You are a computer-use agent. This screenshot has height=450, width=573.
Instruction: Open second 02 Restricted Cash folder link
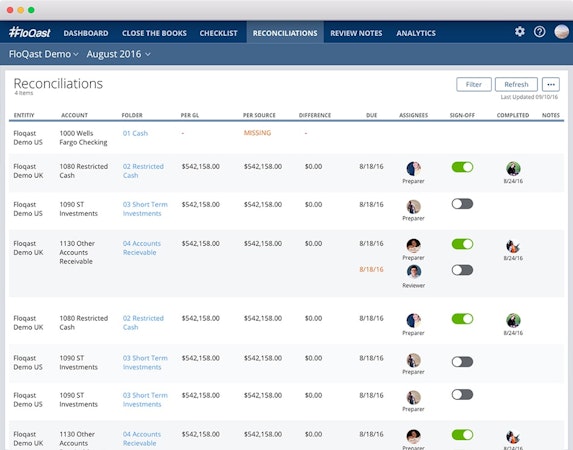(143, 323)
